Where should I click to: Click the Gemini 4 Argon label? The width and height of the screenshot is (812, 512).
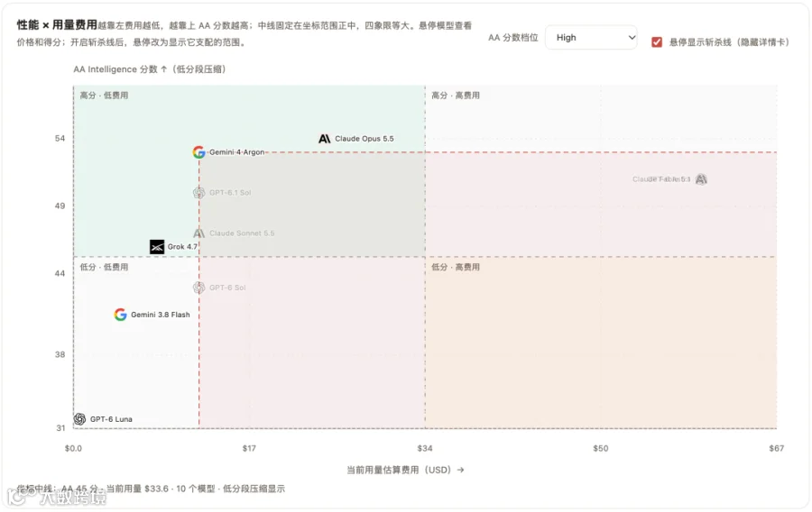coord(236,152)
